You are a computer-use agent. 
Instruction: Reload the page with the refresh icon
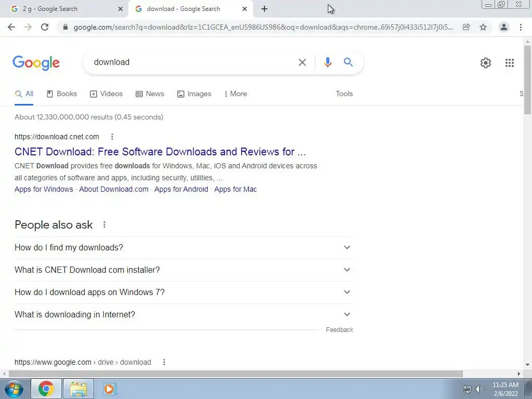[45, 27]
